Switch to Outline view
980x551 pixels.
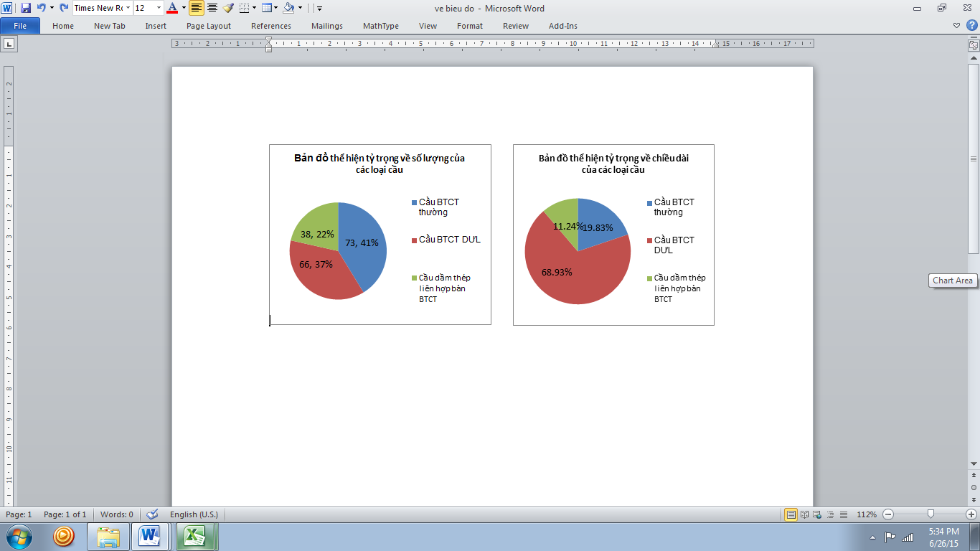click(x=831, y=514)
